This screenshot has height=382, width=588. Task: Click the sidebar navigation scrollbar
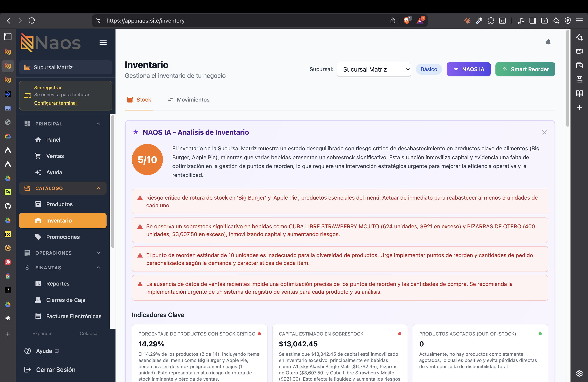113,181
